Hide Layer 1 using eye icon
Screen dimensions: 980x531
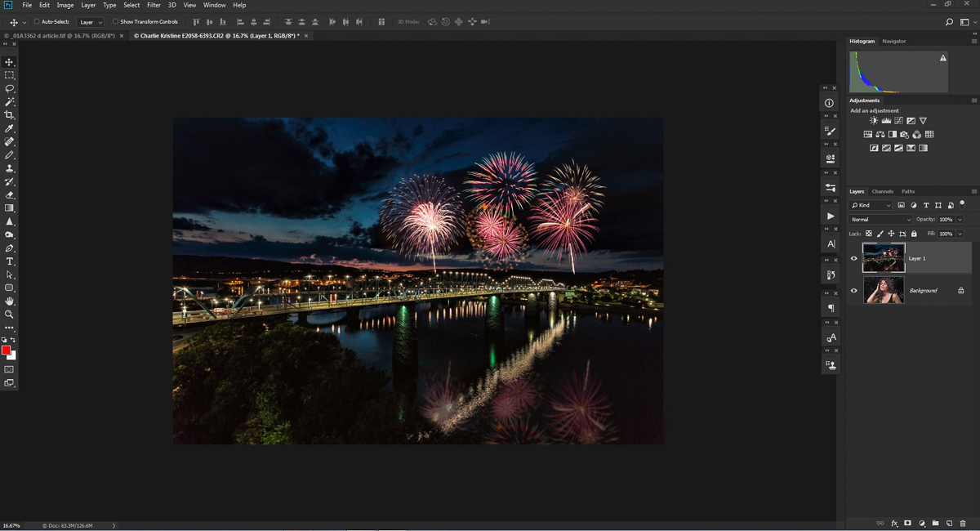(x=854, y=258)
